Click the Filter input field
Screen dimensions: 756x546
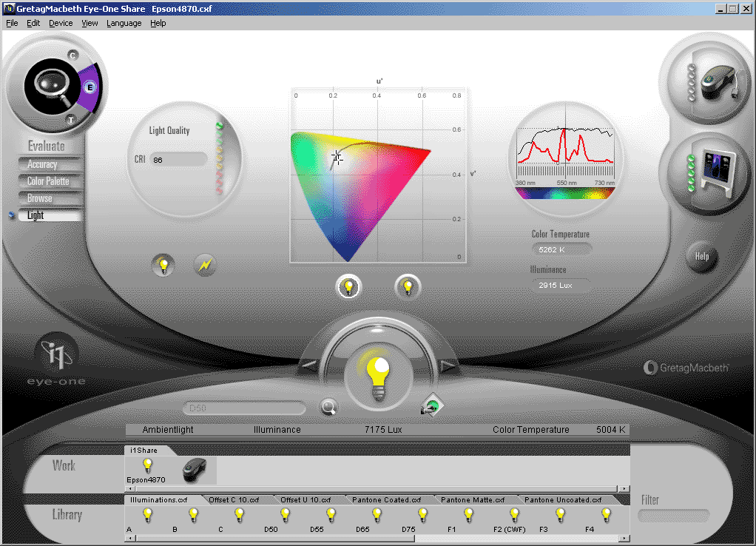point(674,516)
